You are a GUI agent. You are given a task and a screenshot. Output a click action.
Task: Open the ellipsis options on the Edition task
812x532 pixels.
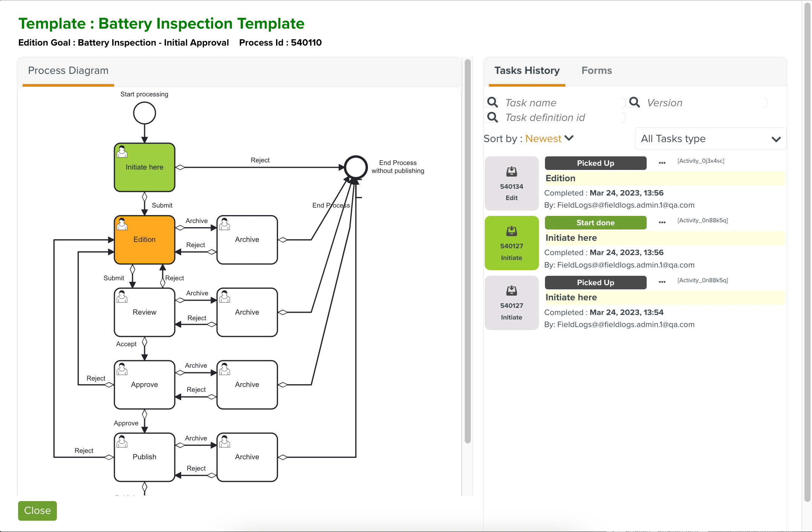click(x=662, y=163)
